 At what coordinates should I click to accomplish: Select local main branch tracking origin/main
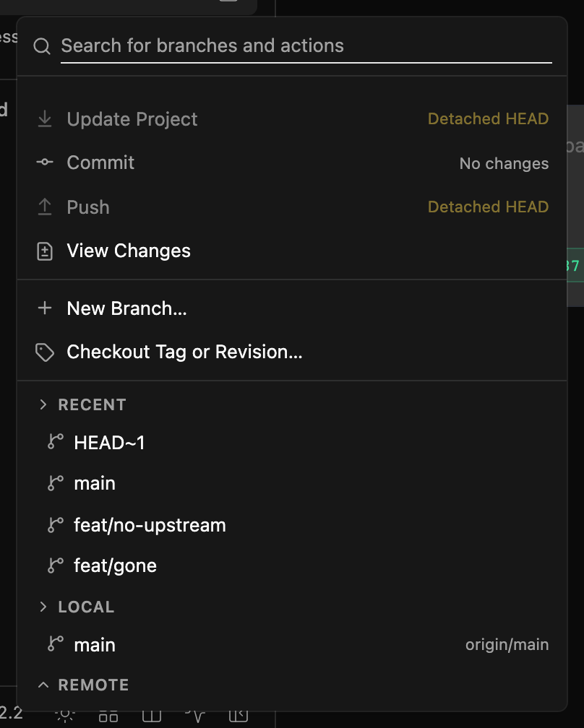(x=292, y=645)
